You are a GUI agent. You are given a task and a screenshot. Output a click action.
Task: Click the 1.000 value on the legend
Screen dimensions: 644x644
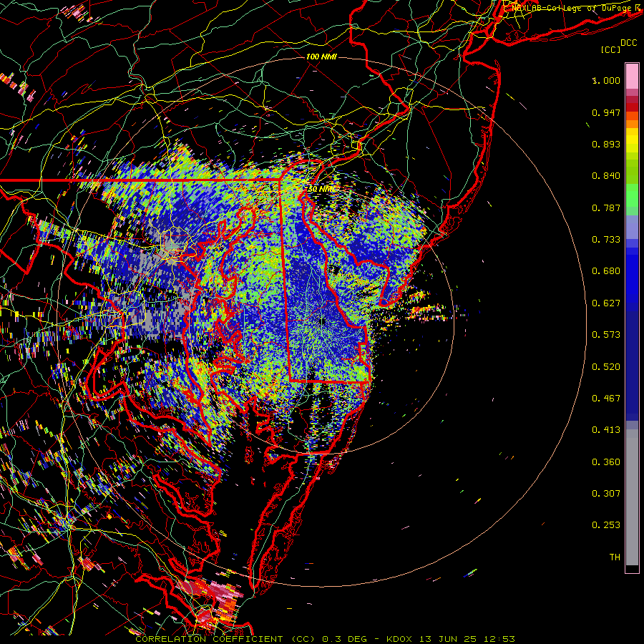coord(606,80)
